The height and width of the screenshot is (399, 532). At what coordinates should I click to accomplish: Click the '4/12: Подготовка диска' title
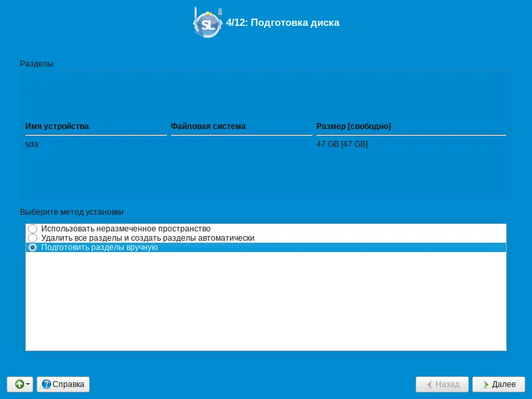pos(283,23)
